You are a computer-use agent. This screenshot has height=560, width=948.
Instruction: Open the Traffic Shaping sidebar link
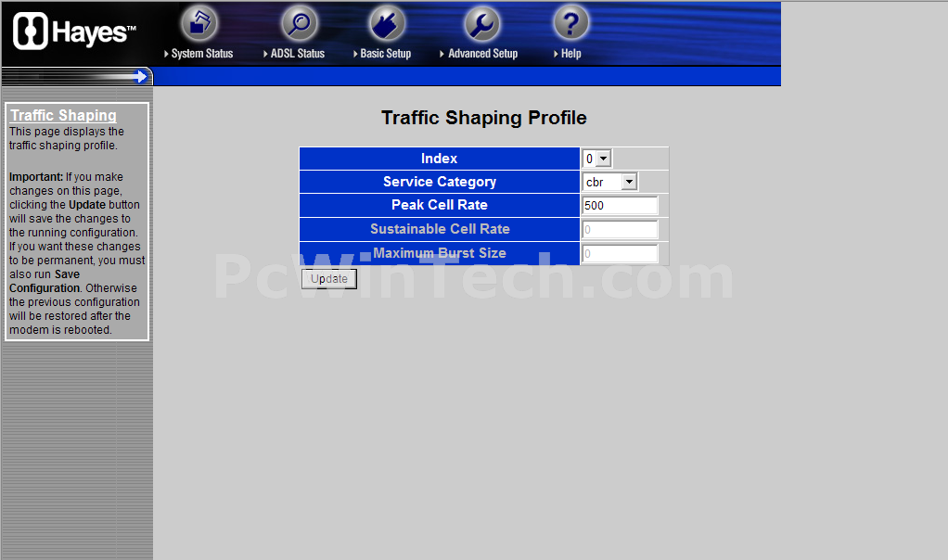coord(63,115)
